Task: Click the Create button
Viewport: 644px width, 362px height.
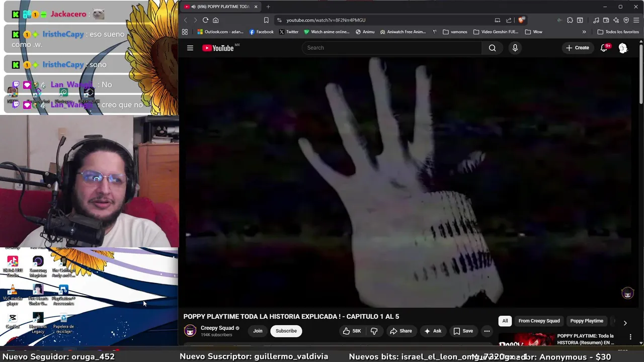Action: coord(577,48)
